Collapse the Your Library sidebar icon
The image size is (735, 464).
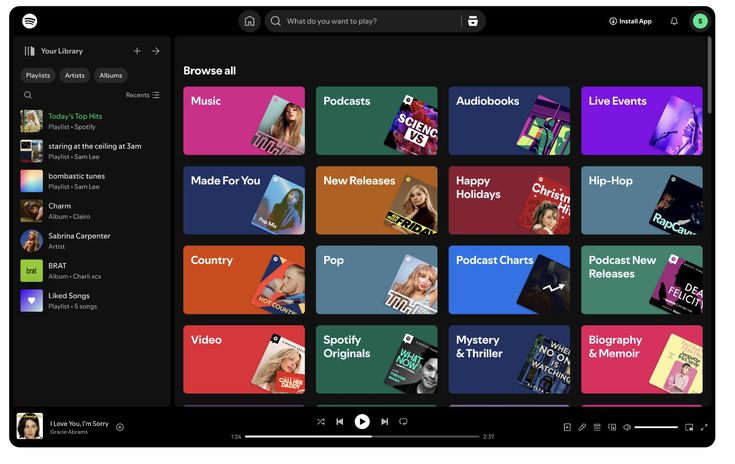pos(30,51)
